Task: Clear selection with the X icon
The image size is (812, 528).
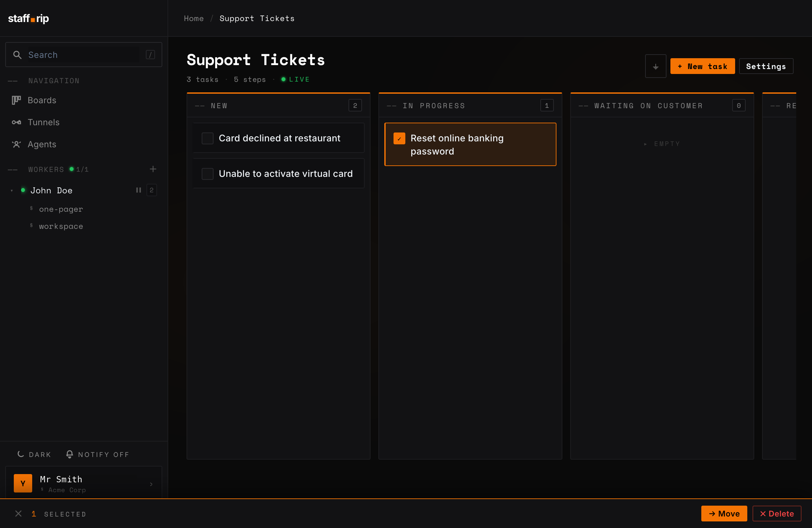Action: 18,514
